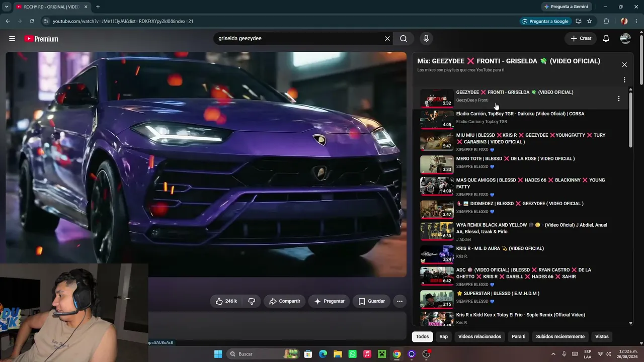The image size is (644, 362).
Task: Click the YouTube search input field
Action: coord(299,39)
